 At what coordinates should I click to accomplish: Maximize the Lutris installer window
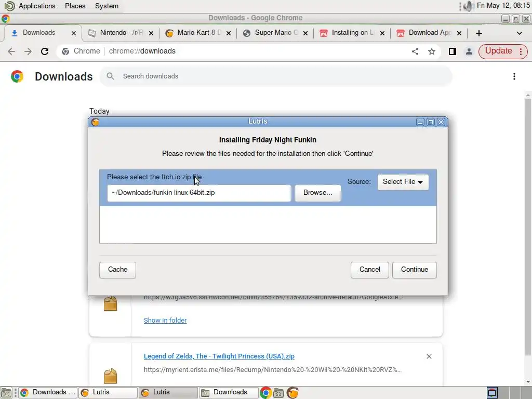pyautogui.click(x=431, y=122)
